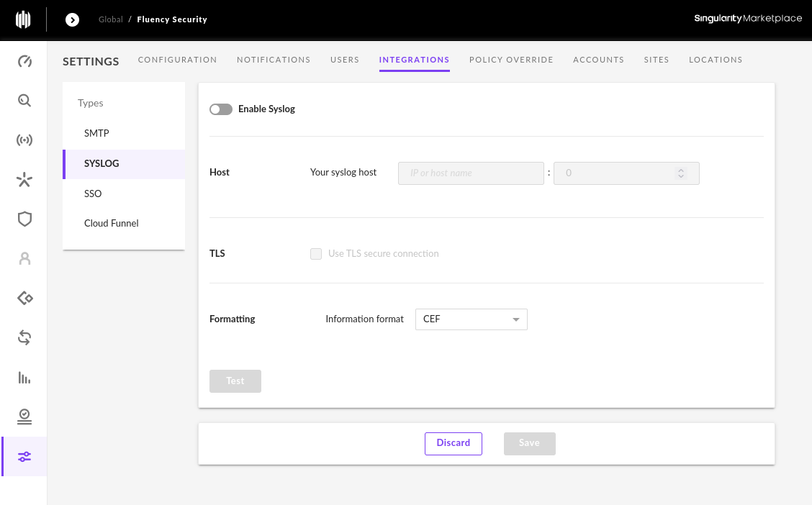Screen dimensions: 812x505
Task: Open the Information format CEF dropdown
Action: pyautogui.click(x=472, y=319)
